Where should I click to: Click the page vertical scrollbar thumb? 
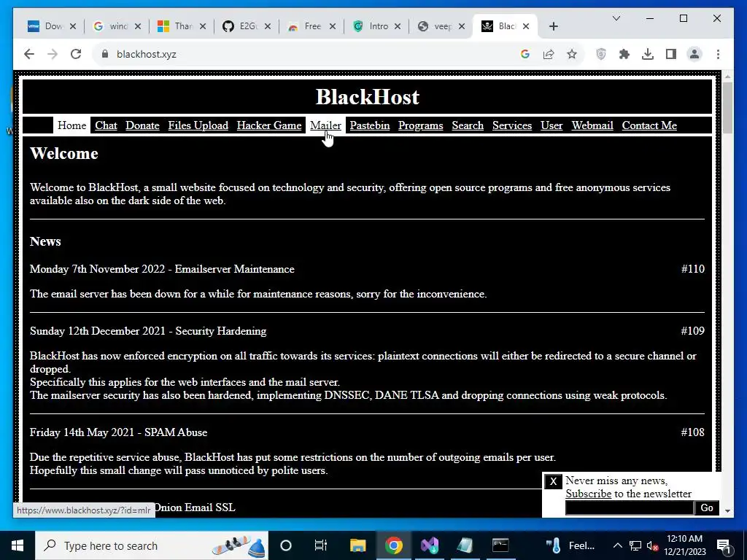(x=727, y=108)
